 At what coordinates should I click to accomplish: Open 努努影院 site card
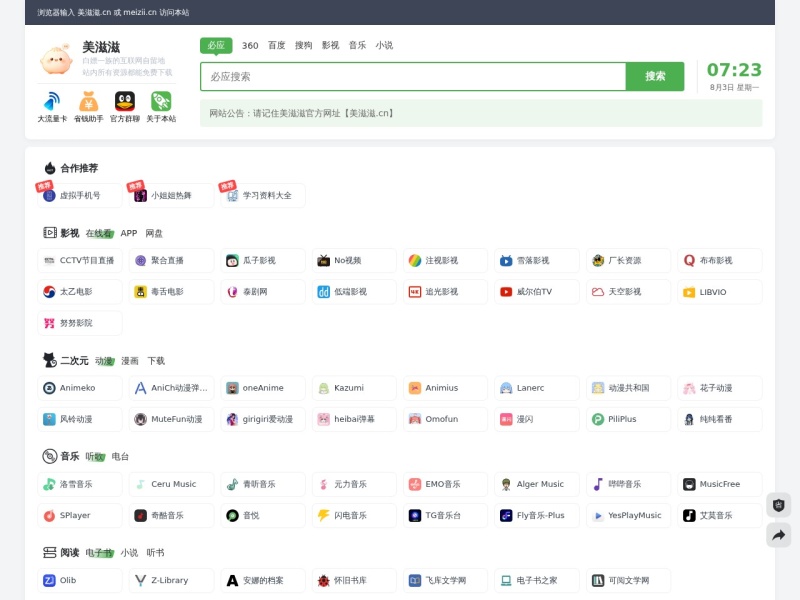tap(80, 323)
